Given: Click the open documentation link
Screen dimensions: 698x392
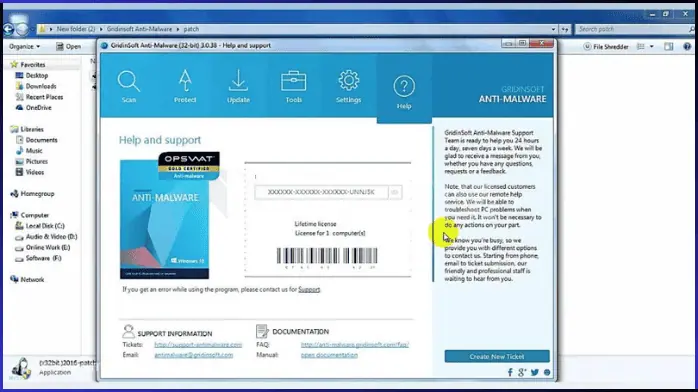Looking at the screenshot, I should [329, 355].
